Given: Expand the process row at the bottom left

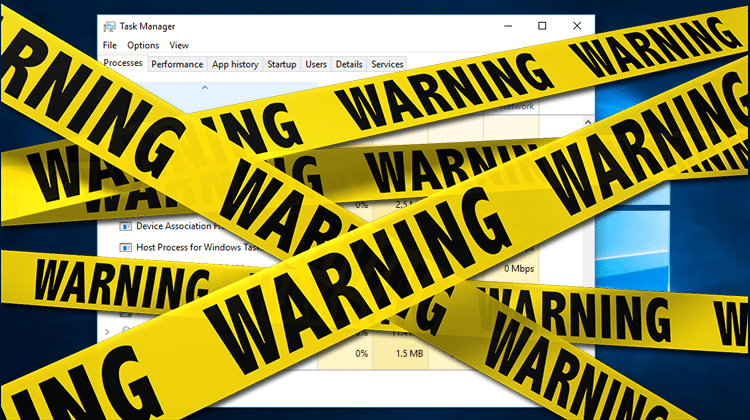Looking at the screenshot, I should click(x=108, y=331).
